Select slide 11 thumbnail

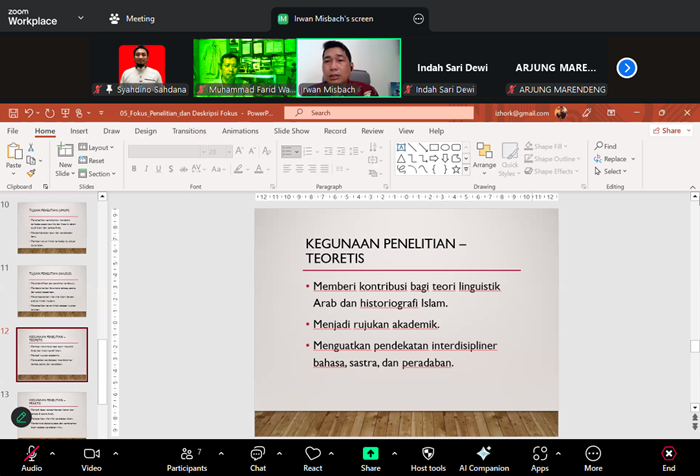click(x=52, y=291)
